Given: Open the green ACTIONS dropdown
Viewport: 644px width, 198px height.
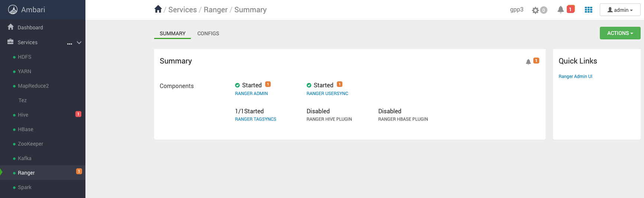Looking at the screenshot, I should (x=620, y=33).
